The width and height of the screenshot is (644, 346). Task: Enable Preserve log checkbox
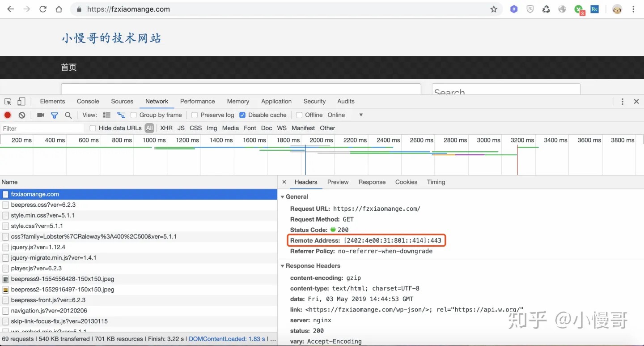195,115
